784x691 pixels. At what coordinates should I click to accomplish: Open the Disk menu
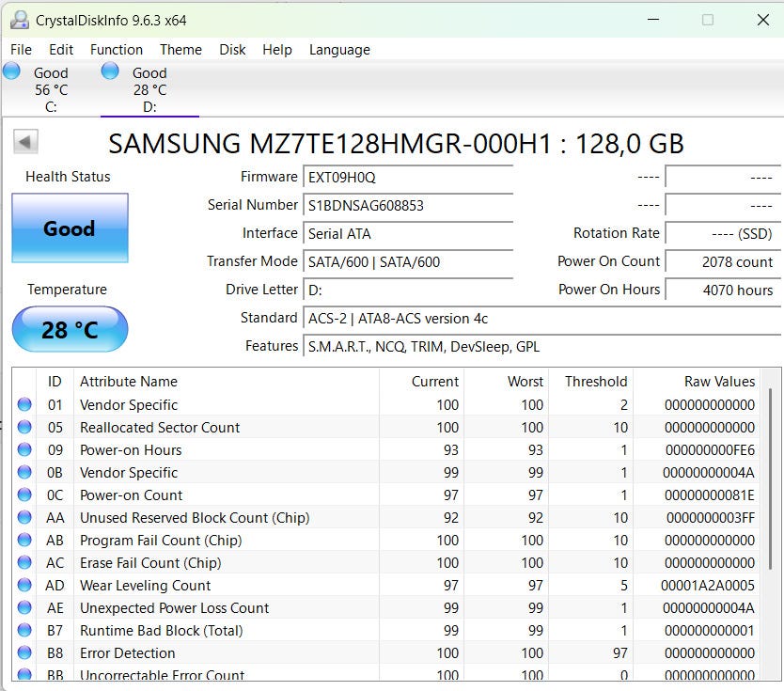232,50
